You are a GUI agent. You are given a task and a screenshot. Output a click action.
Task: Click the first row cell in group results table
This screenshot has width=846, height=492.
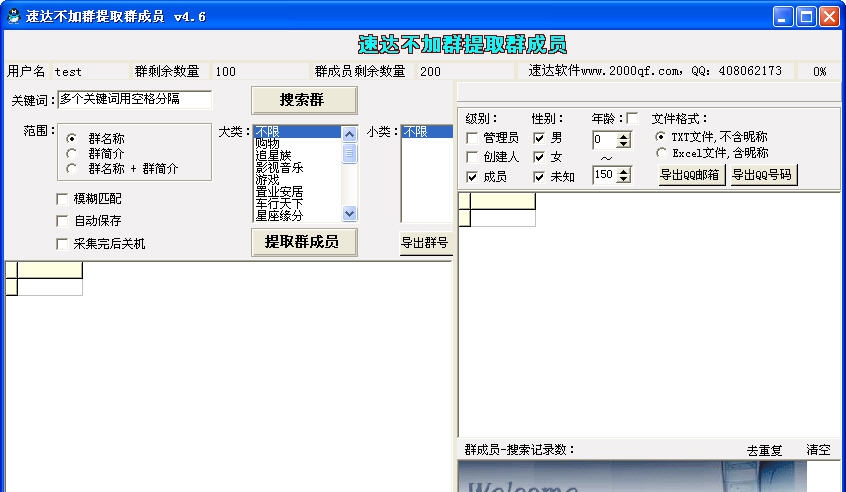pyautogui.click(x=50, y=287)
